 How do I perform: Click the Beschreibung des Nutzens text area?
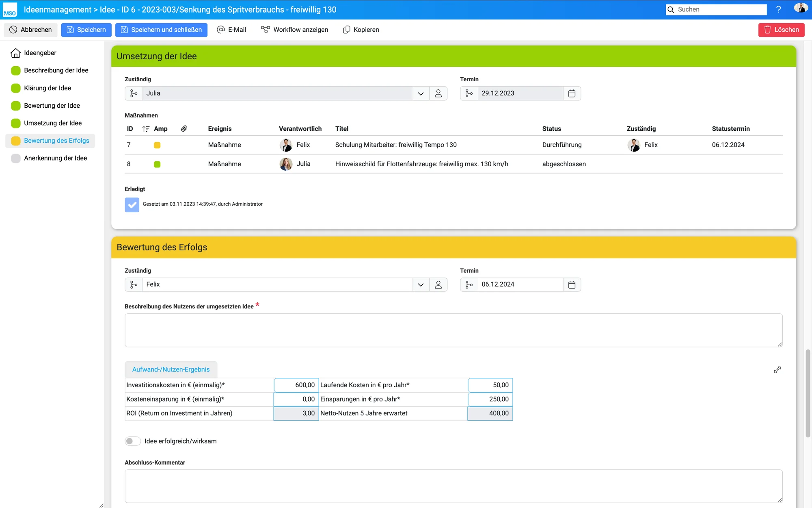454,330
